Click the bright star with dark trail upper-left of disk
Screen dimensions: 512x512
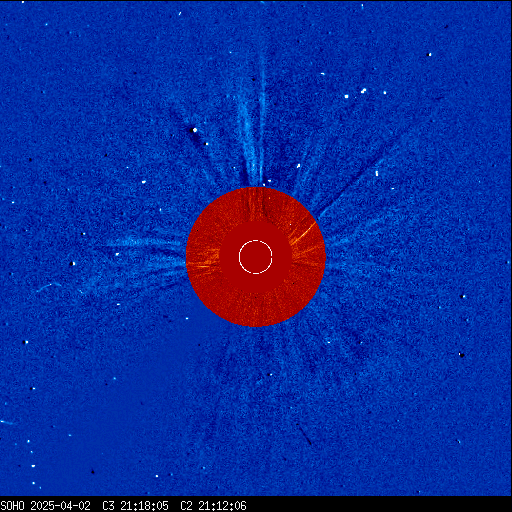click(195, 130)
